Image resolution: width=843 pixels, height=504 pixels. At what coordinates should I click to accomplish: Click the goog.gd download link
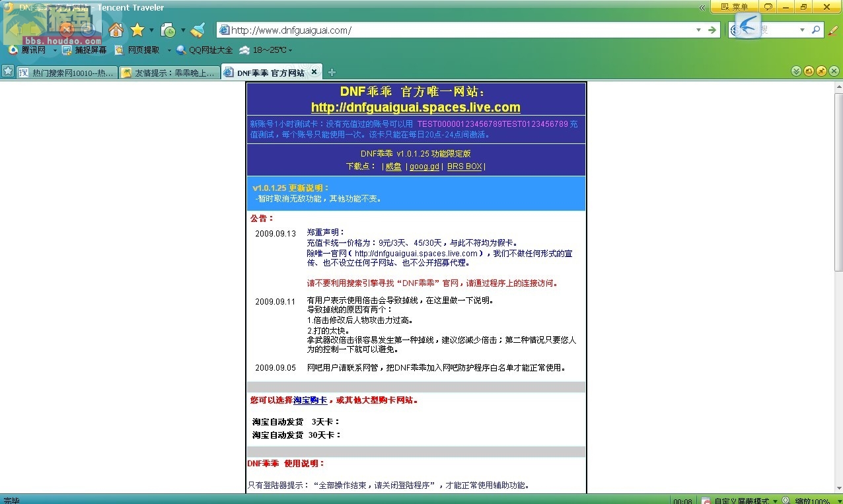(x=424, y=166)
